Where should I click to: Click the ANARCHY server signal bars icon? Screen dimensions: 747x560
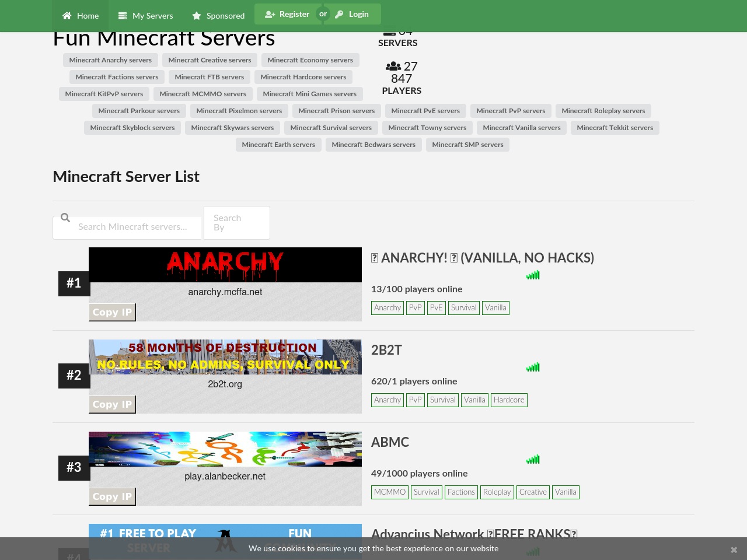[533, 275]
